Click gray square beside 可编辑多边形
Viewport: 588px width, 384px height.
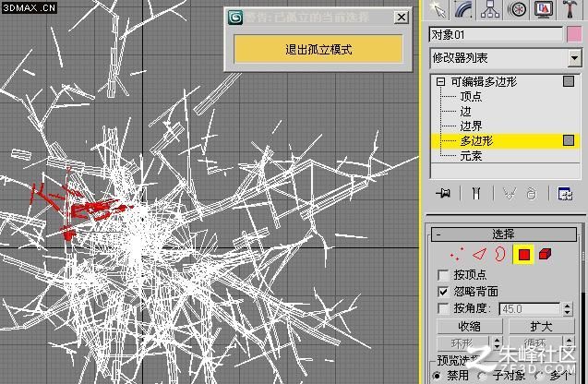(x=569, y=81)
